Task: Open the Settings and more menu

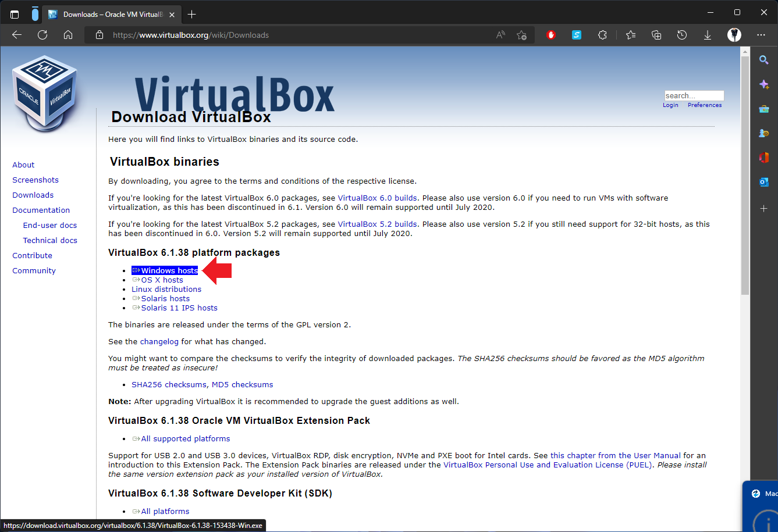Action: click(762, 35)
